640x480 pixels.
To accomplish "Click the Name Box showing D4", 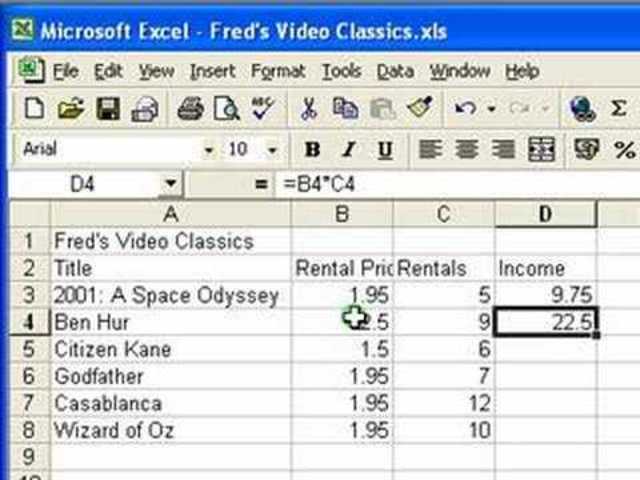I will (84, 184).
